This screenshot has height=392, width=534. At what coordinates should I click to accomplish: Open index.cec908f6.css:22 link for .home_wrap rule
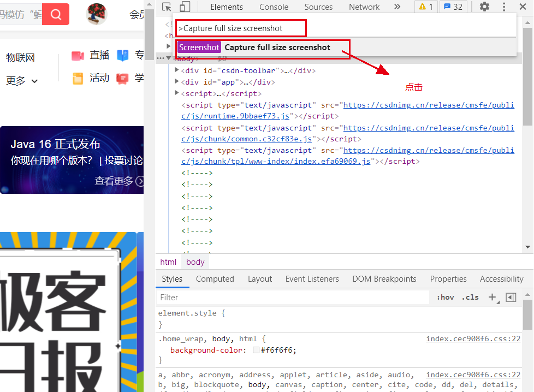pyautogui.click(x=473, y=339)
